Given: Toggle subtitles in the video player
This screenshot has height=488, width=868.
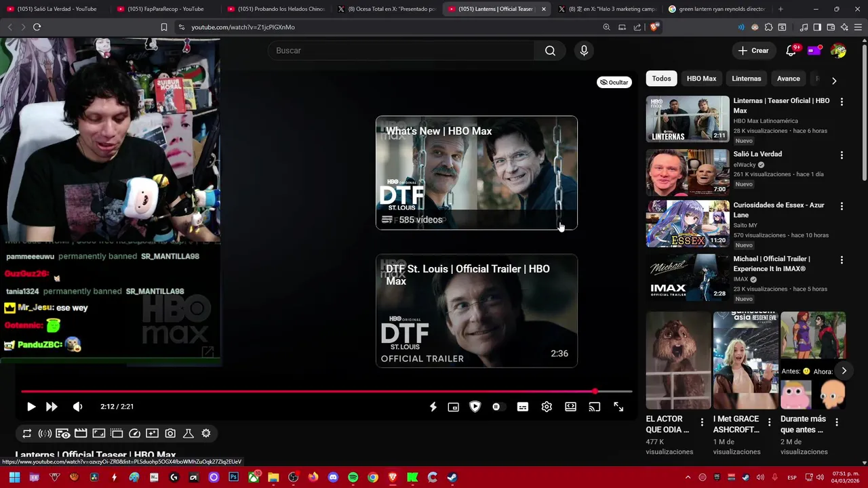Looking at the screenshot, I should click(523, 407).
